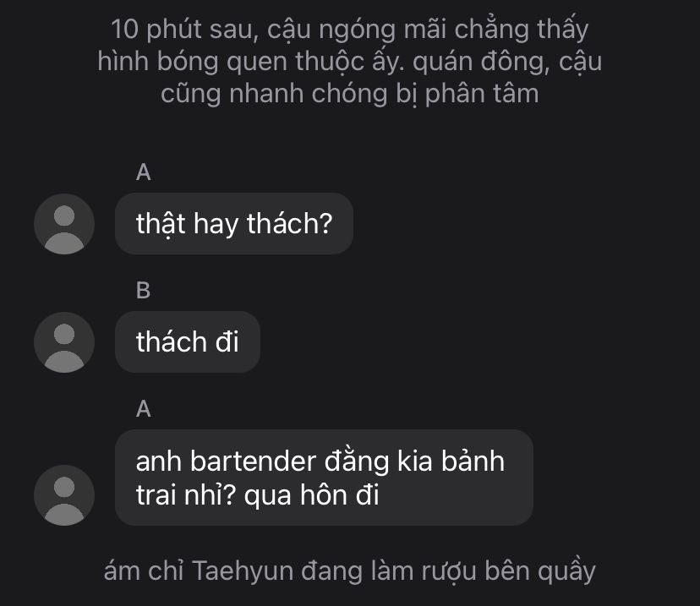Click sender name A above 'thật hay thách?'
The width and height of the screenshot is (700, 606).
[144, 172]
